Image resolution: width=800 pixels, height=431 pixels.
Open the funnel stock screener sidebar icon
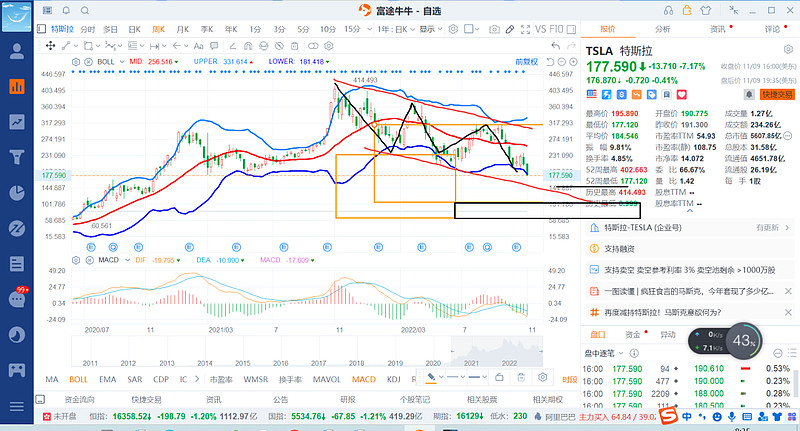17,157
